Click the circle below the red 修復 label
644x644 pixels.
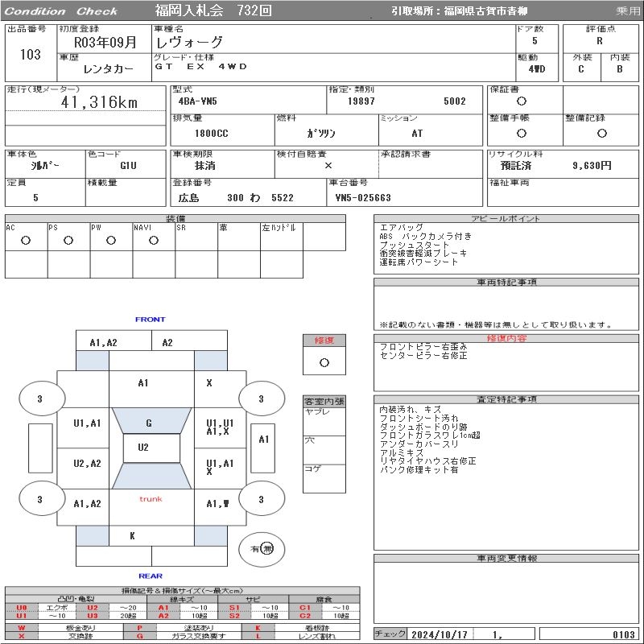point(324,362)
